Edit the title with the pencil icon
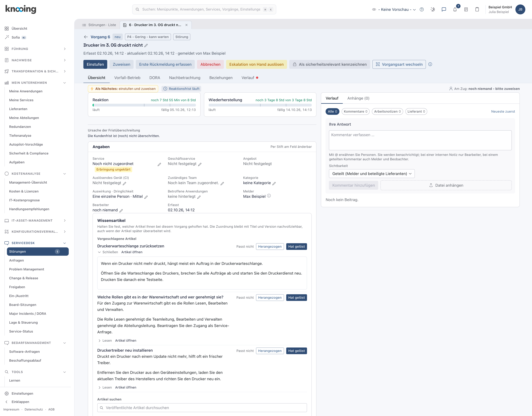The width and height of the screenshot is (532, 416). point(146,45)
